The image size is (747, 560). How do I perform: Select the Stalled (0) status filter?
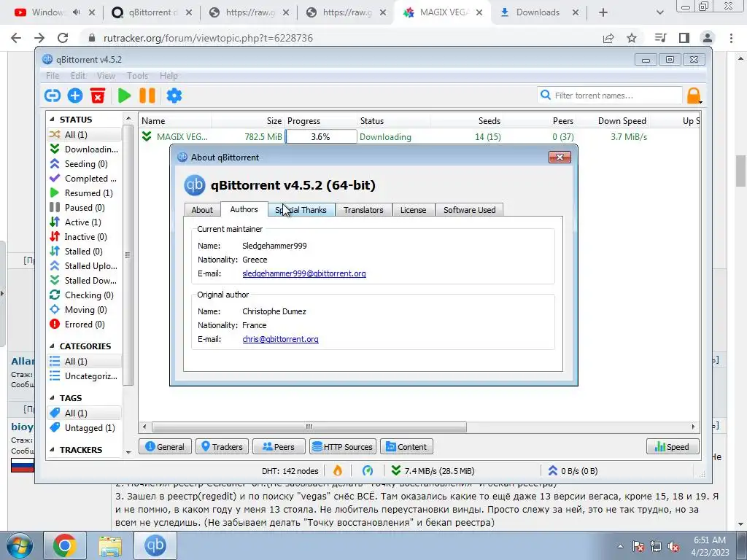85,252
